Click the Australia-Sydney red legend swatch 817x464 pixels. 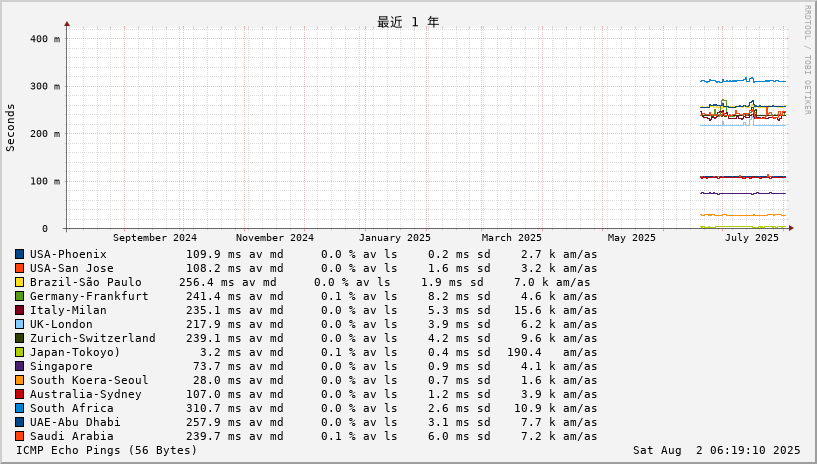pos(19,395)
